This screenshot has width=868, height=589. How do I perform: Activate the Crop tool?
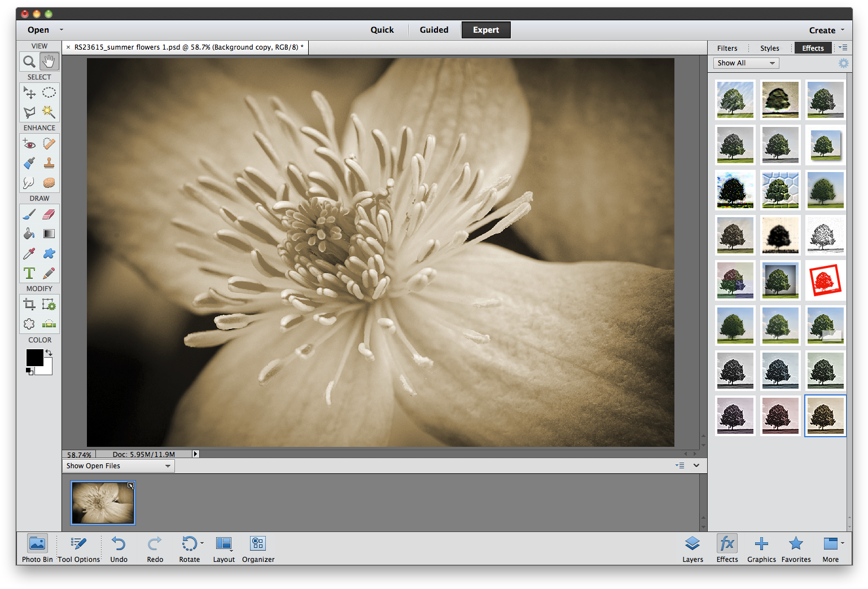click(29, 304)
